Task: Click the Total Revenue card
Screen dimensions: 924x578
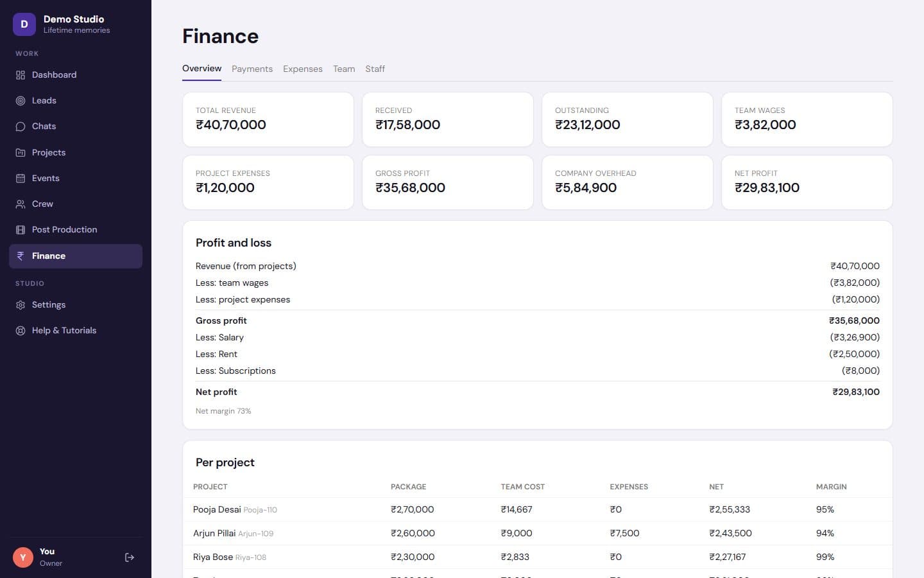Action: coord(268,119)
